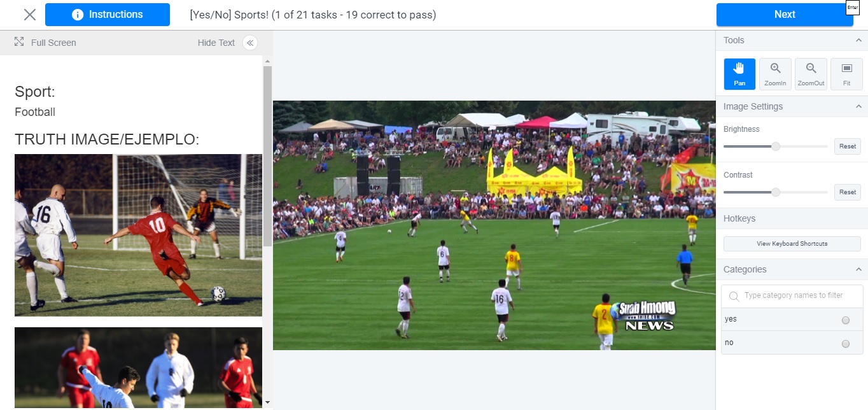
Task: Select the yes radio option
Action: [x=846, y=320]
